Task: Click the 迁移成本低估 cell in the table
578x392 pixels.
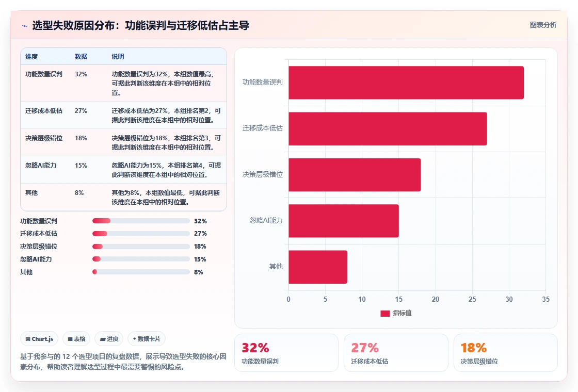Action: pos(44,110)
